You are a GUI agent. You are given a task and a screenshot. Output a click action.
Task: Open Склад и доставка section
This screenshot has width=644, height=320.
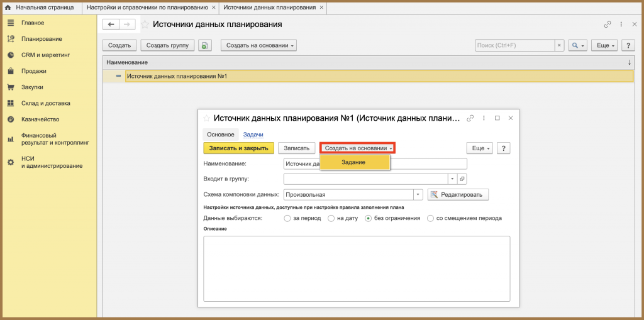coord(45,103)
